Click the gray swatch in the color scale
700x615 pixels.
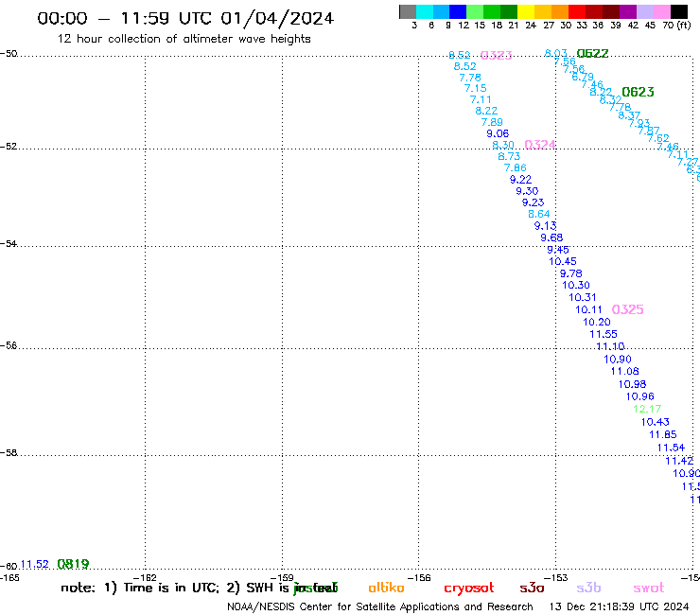tap(408, 11)
